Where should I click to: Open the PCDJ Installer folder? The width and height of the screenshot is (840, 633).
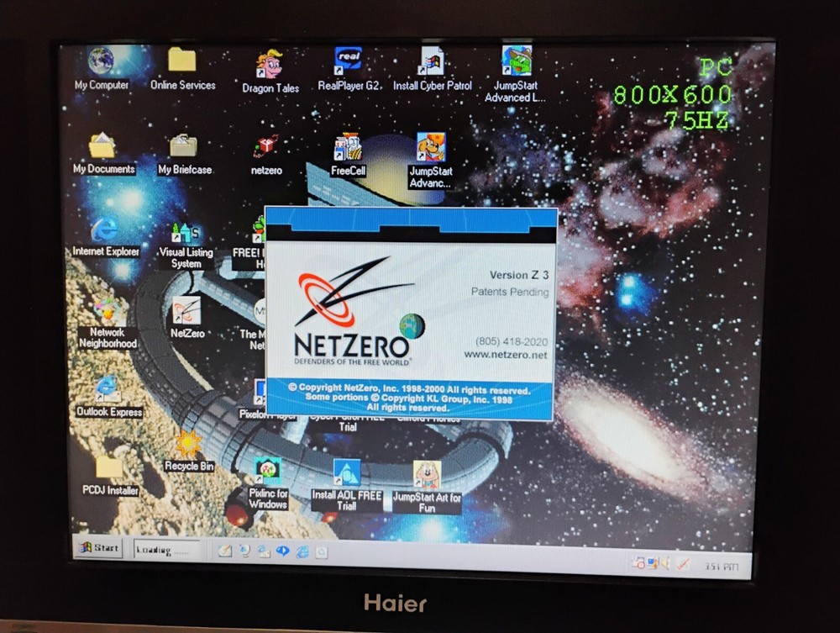pos(110,468)
